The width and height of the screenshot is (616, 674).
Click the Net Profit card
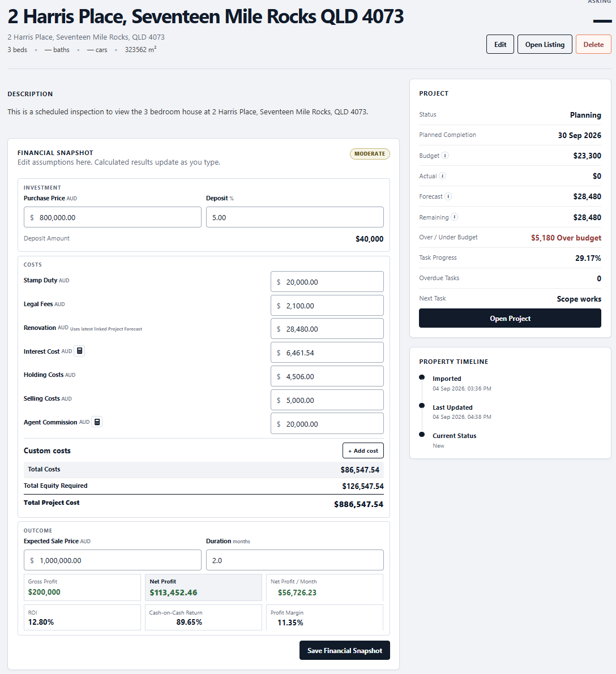pyautogui.click(x=203, y=587)
